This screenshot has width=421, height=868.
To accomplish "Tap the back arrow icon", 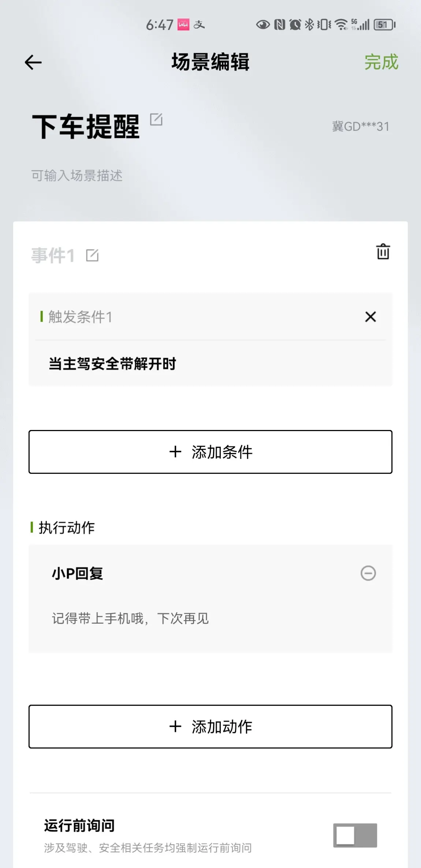I will (33, 62).
